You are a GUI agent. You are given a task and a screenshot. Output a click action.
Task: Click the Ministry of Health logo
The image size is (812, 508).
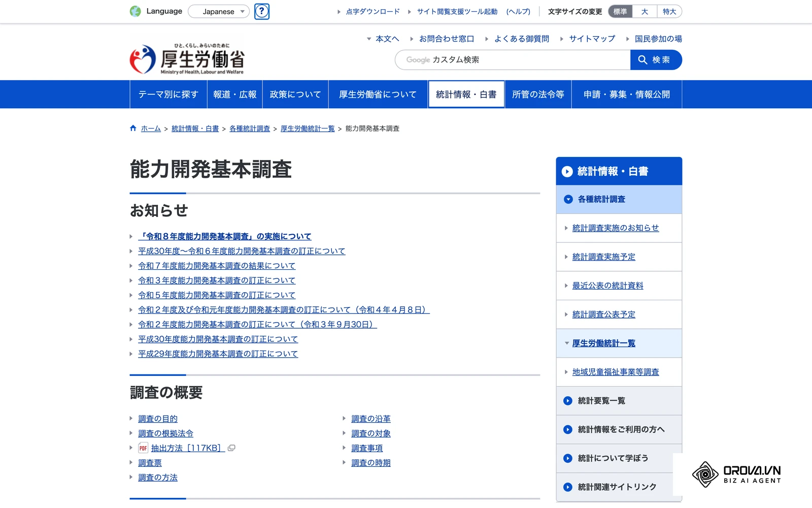coord(187,59)
